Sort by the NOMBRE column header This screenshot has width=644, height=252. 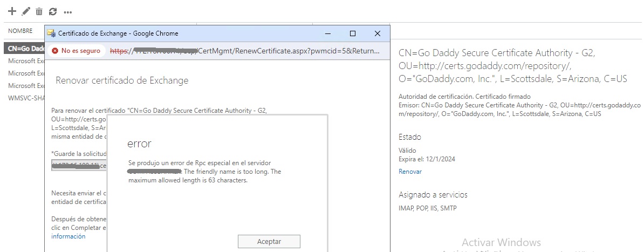(x=20, y=31)
